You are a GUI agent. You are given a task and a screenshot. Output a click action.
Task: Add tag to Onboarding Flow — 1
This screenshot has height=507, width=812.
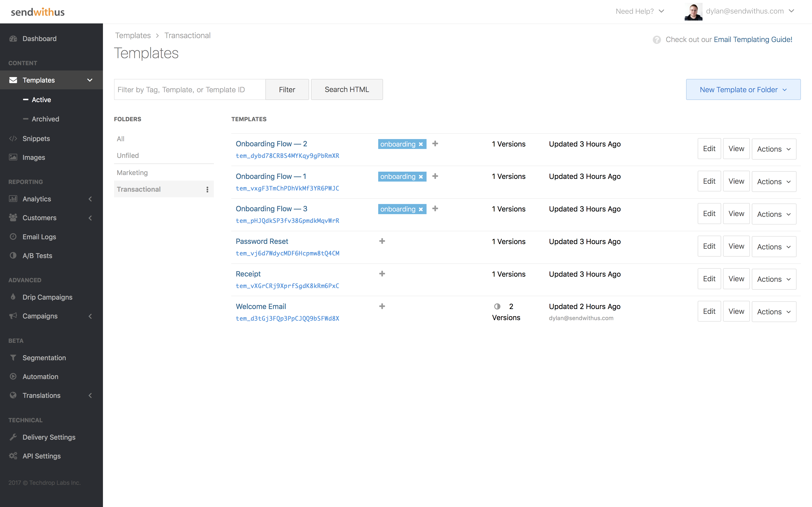click(435, 176)
